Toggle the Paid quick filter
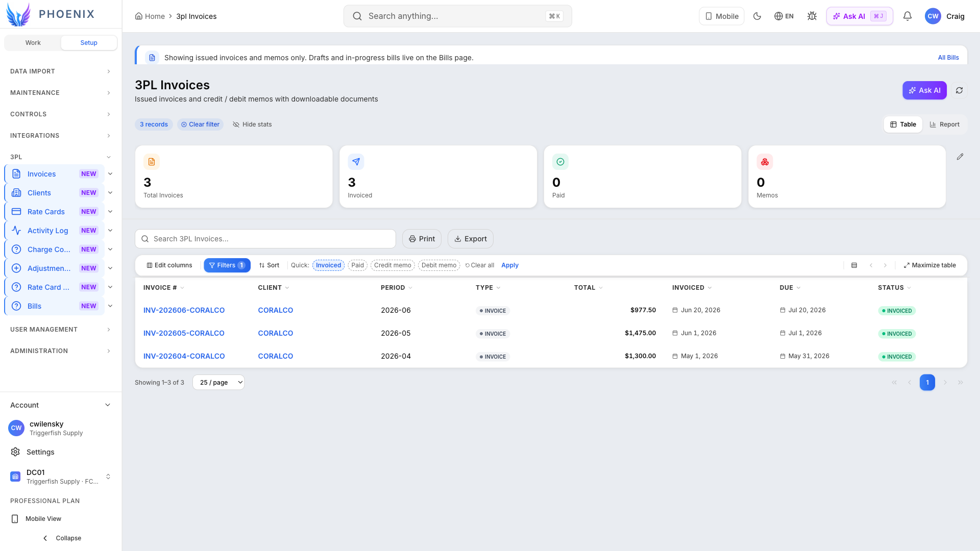 coord(358,265)
